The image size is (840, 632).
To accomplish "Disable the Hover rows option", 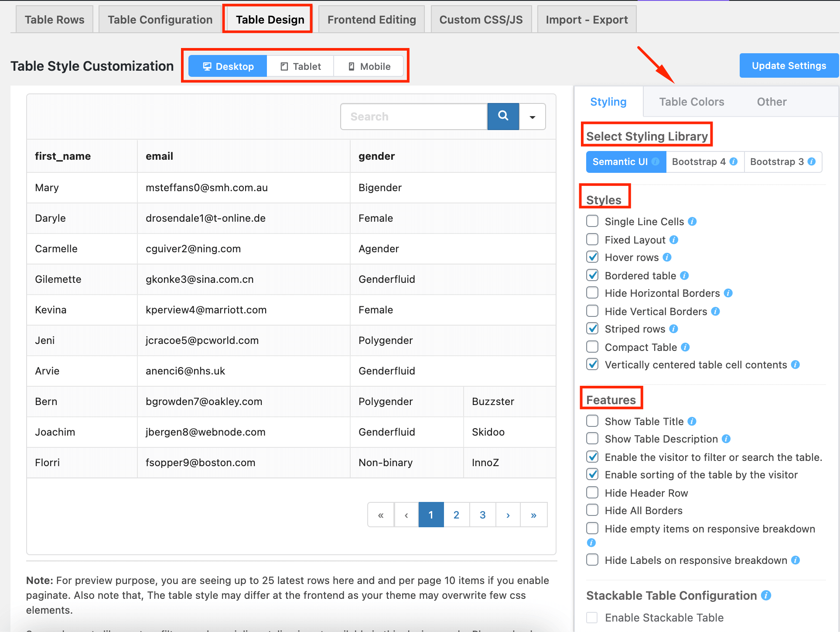I will click(592, 257).
